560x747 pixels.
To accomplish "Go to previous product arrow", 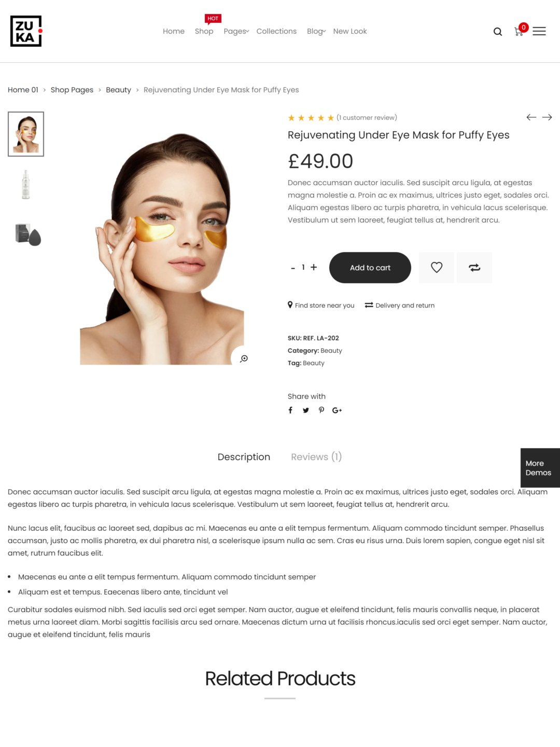I will click(531, 117).
